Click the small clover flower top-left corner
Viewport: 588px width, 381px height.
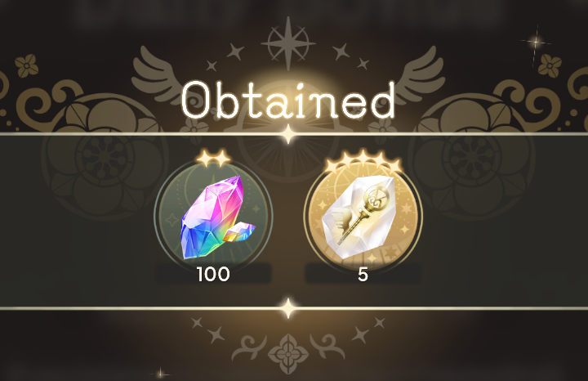[27, 66]
